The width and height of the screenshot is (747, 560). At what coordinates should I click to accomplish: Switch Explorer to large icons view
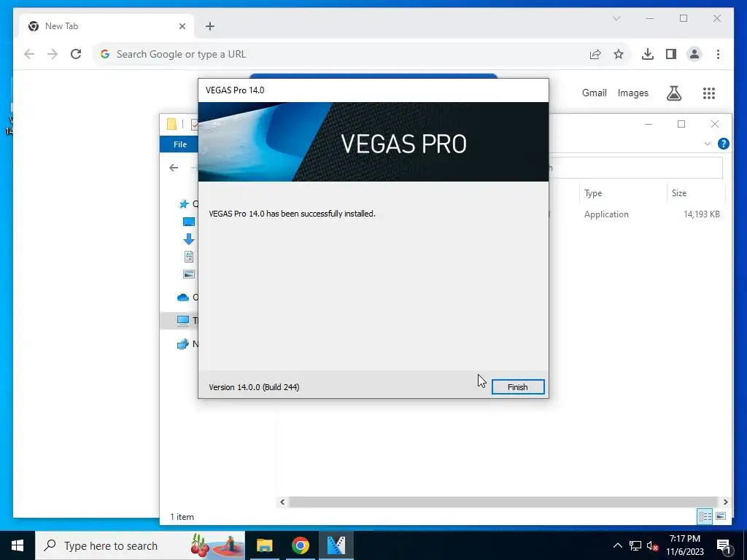[721, 516]
